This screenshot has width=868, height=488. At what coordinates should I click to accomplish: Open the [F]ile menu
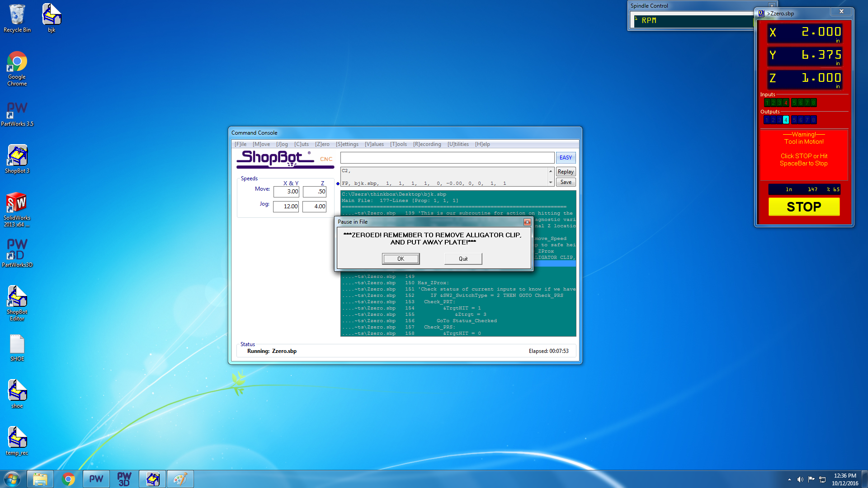point(241,144)
